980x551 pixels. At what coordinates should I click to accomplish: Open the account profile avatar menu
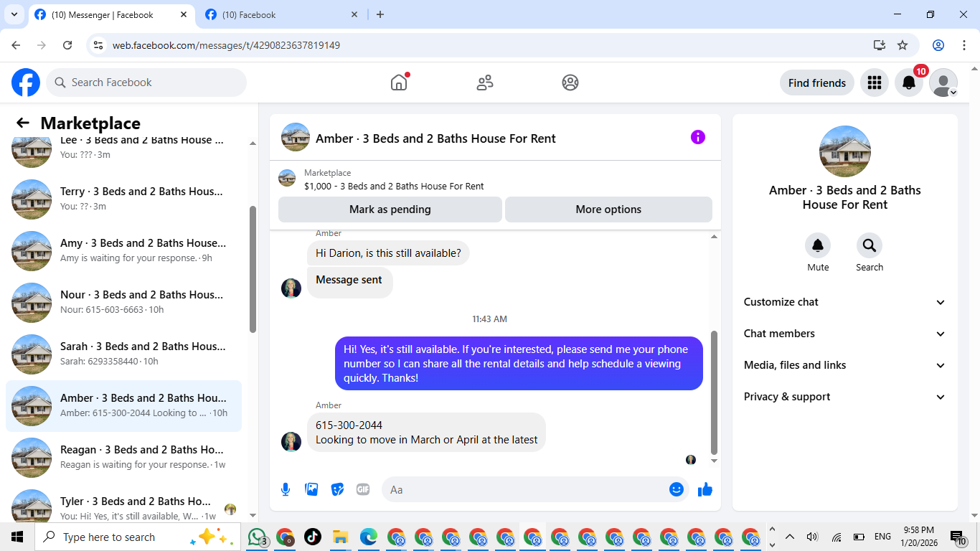pos(943,83)
